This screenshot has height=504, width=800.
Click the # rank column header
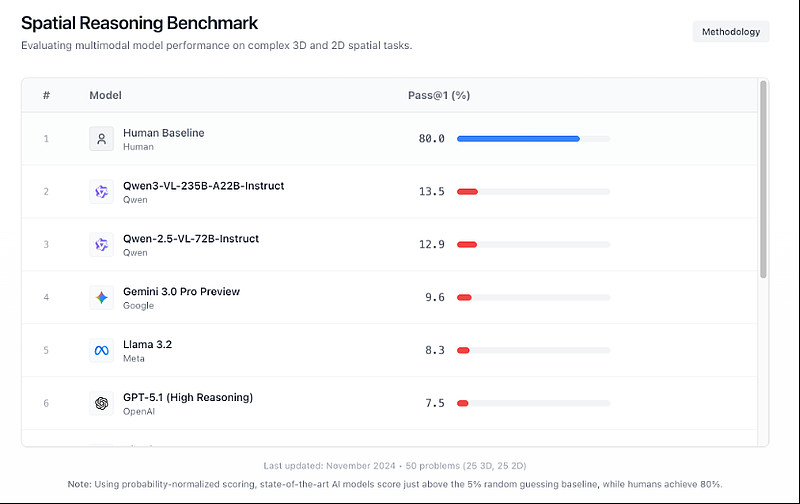pos(46,95)
